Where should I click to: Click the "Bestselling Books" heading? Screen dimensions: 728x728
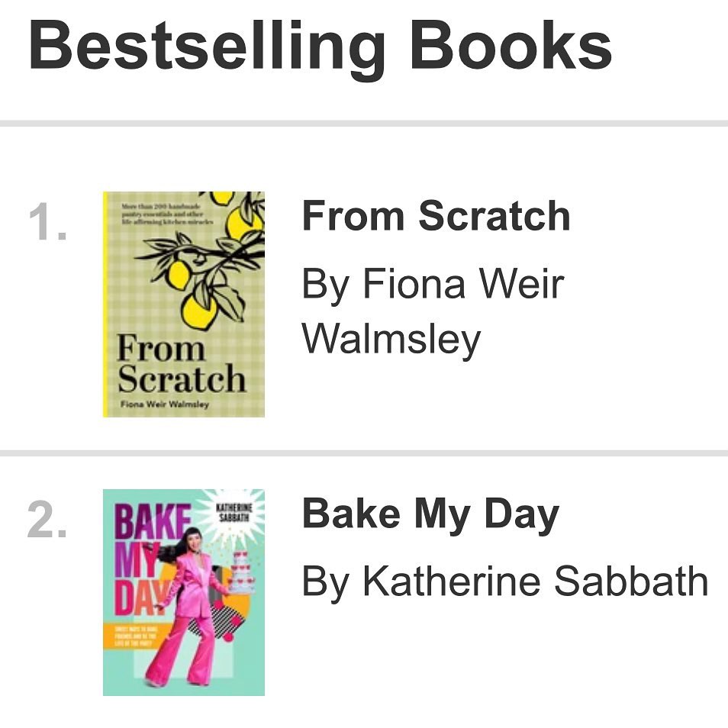coord(320,47)
